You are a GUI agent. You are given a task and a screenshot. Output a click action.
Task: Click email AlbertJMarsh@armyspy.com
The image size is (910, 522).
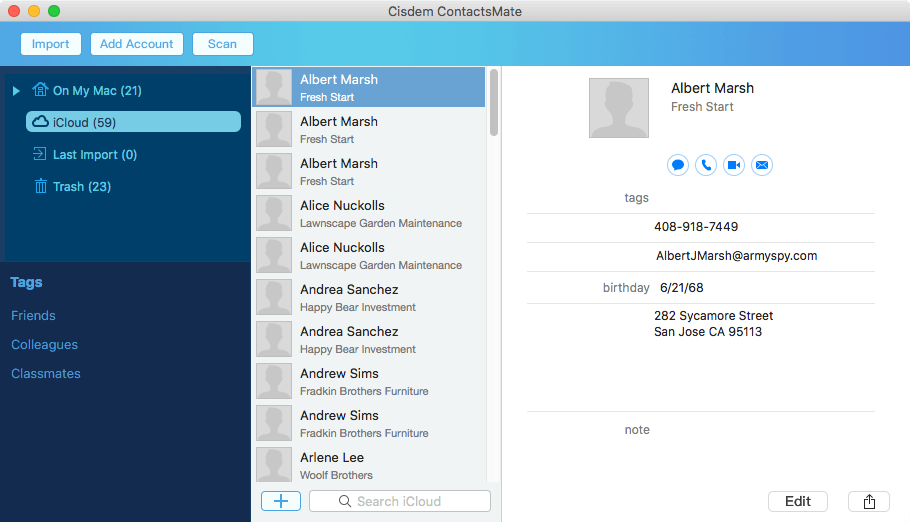pos(736,255)
